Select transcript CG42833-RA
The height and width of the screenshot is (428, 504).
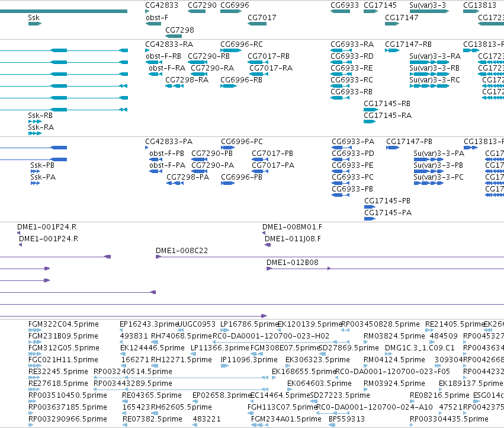click(x=169, y=44)
